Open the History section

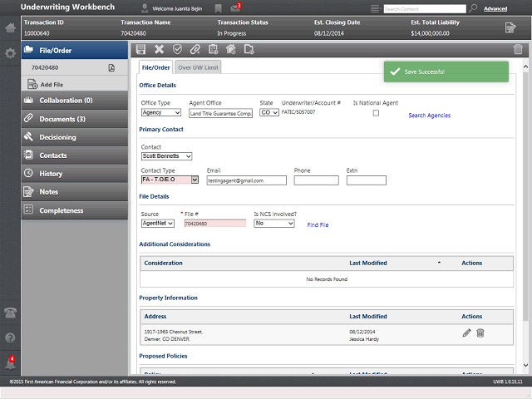75,174
